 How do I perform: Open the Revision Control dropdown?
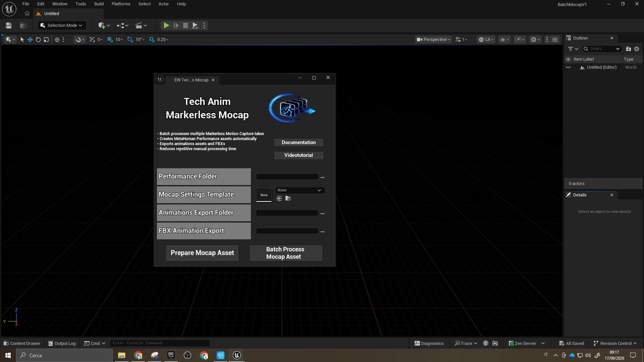[x=615, y=343]
